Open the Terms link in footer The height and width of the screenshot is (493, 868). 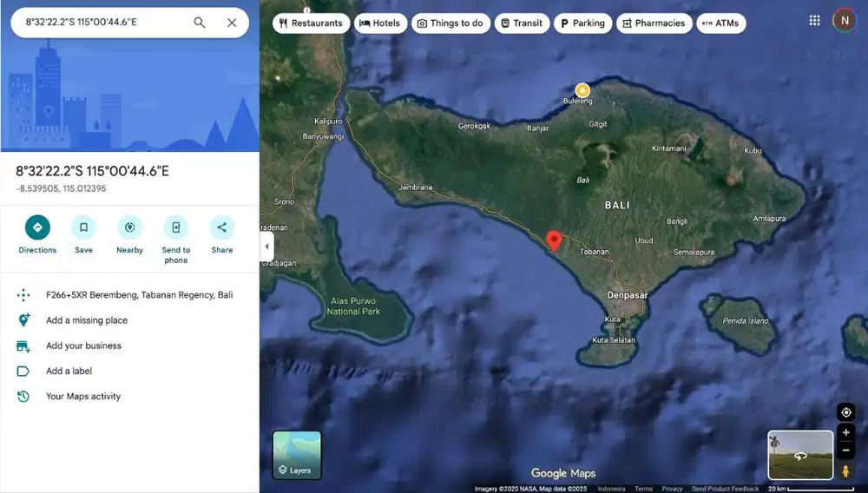643,489
